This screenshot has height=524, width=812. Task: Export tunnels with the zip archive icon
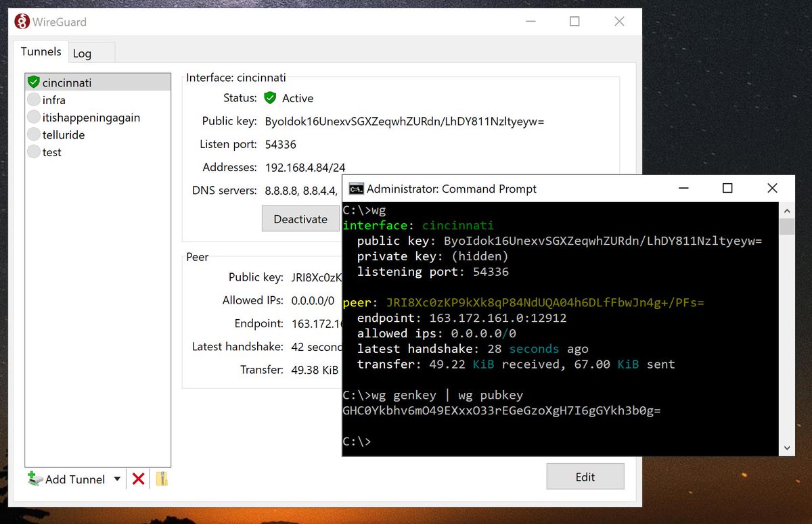(162, 479)
